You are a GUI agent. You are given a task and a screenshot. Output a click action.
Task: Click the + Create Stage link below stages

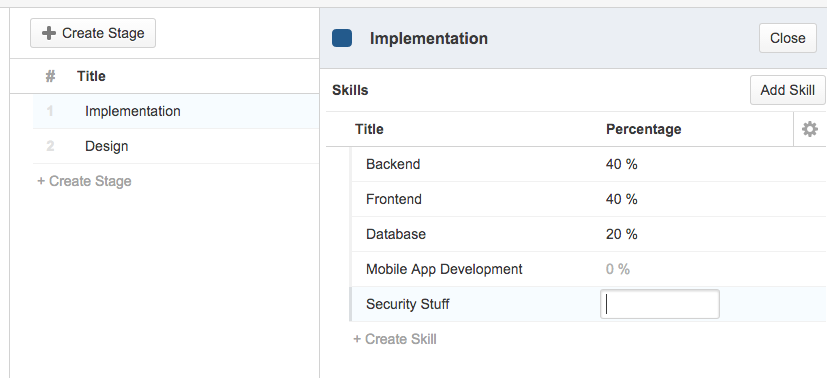point(84,181)
